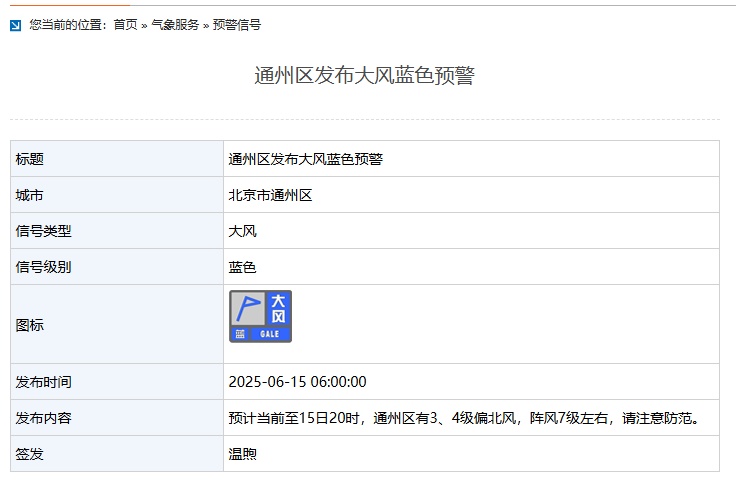Image resolution: width=736 pixels, height=484 pixels.
Task: Select the 发布时间 row label
Action: (x=44, y=382)
